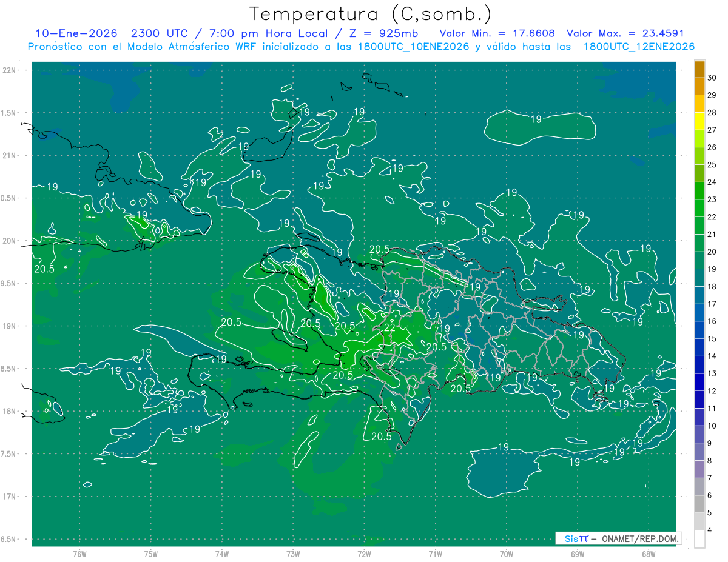Image resolution: width=728 pixels, height=562 pixels.
Task: Click the "18N" latitude axis label
Action: click(10, 411)
